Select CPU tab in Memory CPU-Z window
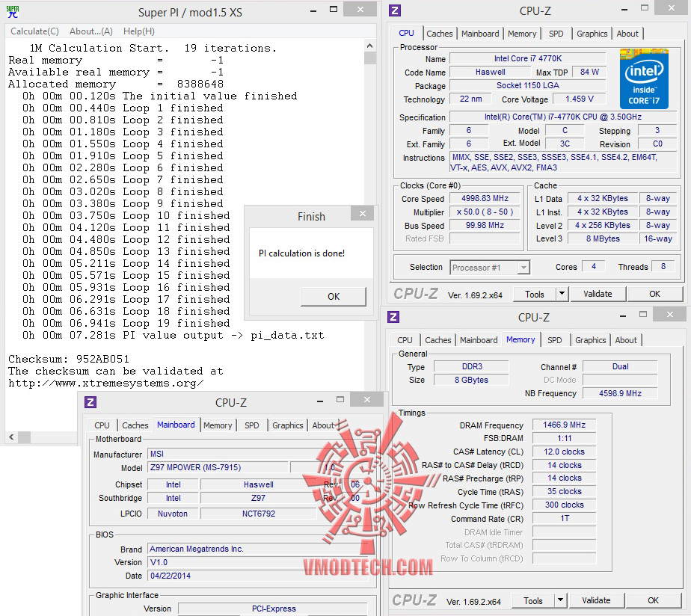Viewport: 691px width, 616px height. pyautogui.click(x=405, y=340)
